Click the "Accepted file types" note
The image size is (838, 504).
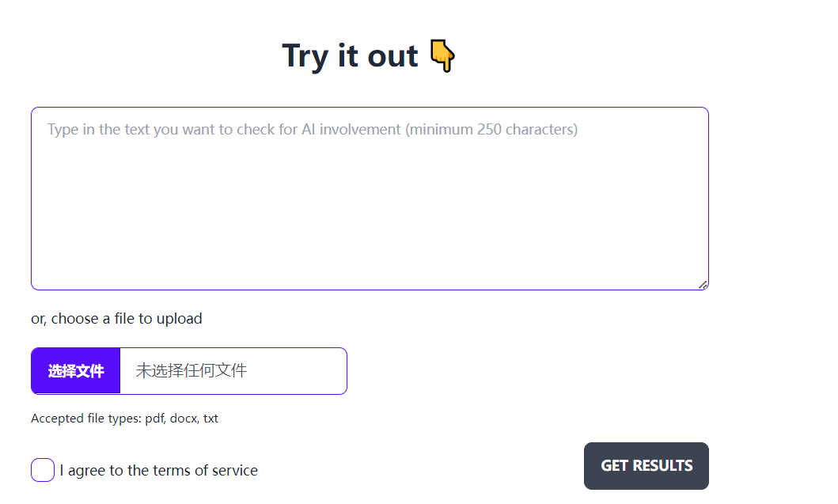coord(124,419)
